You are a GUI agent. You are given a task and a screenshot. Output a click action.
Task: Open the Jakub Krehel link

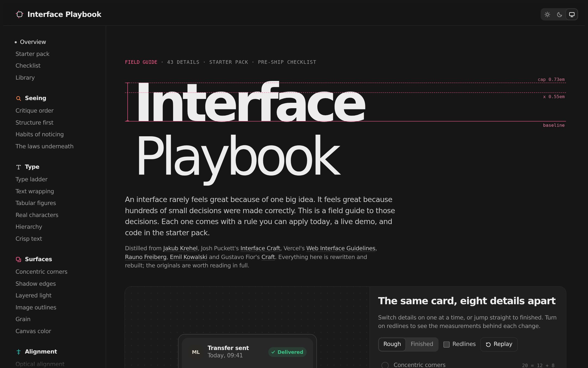(x=180, y=248)
